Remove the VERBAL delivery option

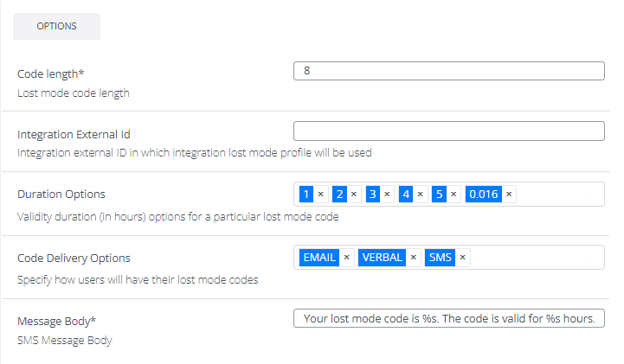coord(413,258)
